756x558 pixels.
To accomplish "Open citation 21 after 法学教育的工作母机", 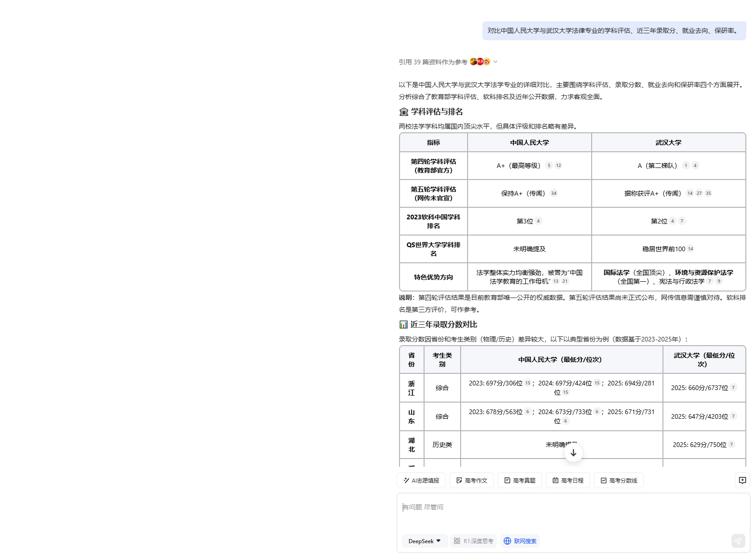I will pyautogui.click(x=565, y=281).
